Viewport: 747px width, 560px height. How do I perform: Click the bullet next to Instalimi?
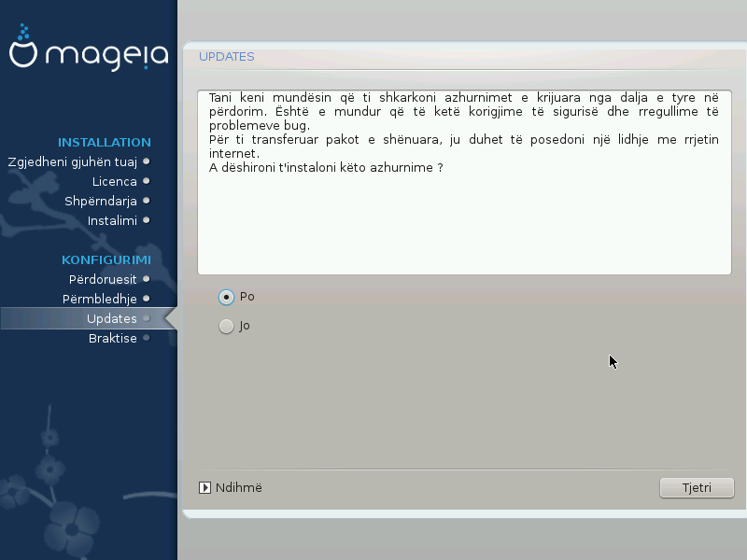[147, 220]
